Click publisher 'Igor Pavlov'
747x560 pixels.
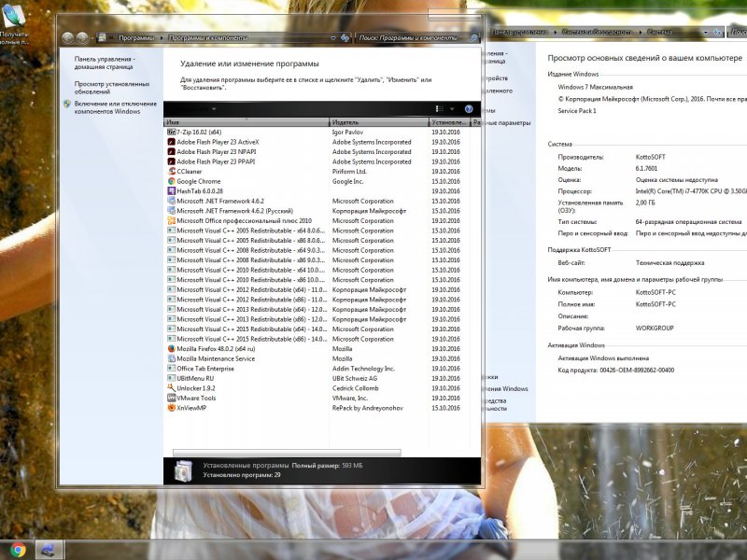347,132
